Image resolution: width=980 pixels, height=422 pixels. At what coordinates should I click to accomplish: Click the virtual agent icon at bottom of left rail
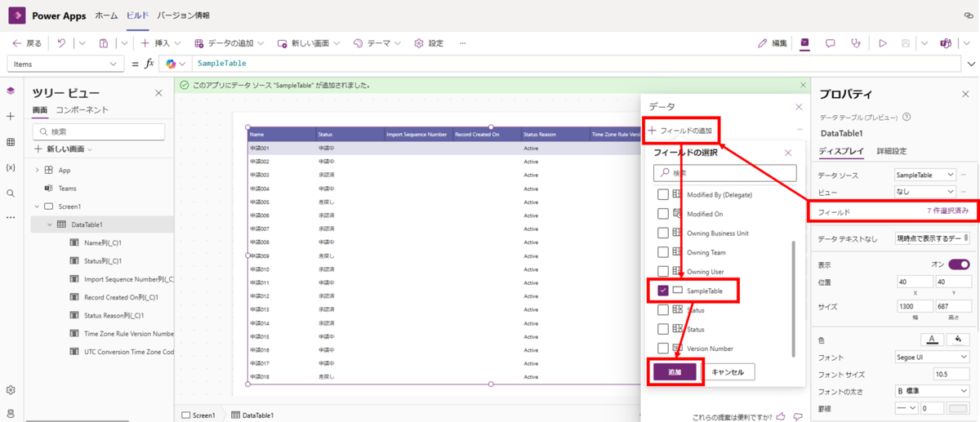(11, 414)
